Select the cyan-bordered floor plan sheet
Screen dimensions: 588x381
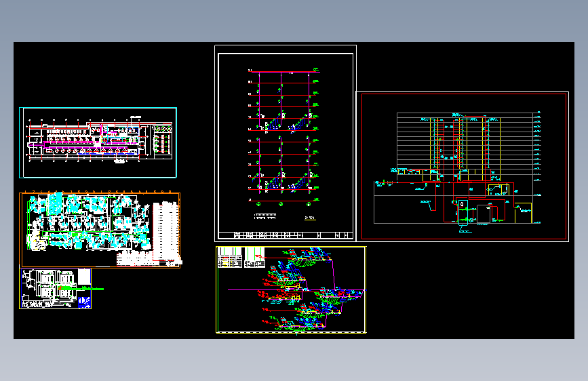coord(98,142)
